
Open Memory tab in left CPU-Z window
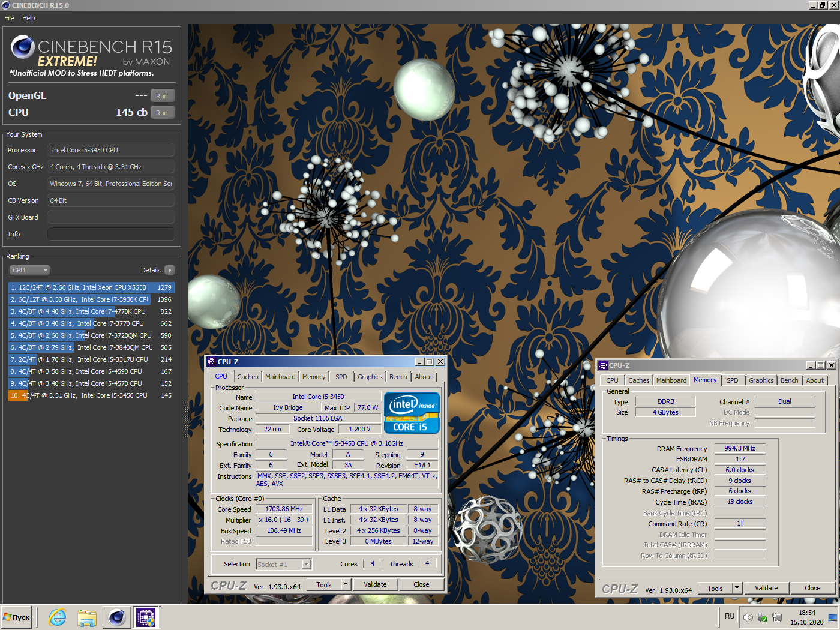tap(314, 377)
